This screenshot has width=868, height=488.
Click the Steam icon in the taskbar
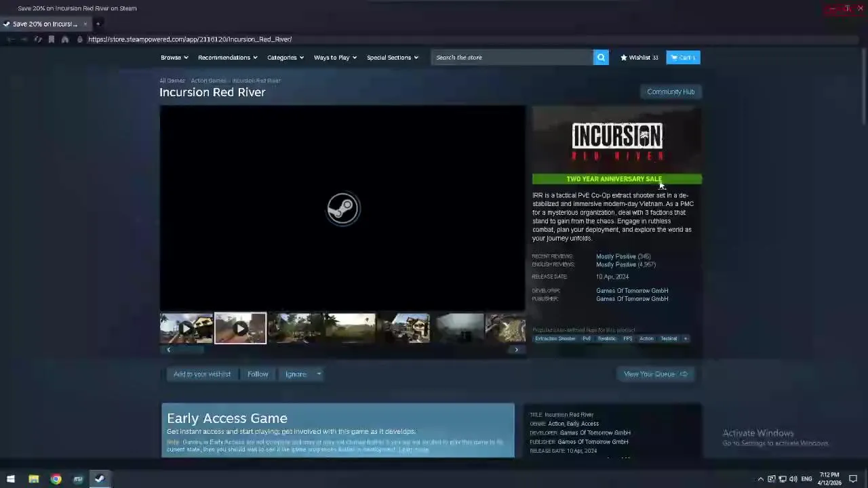point(100,479)
